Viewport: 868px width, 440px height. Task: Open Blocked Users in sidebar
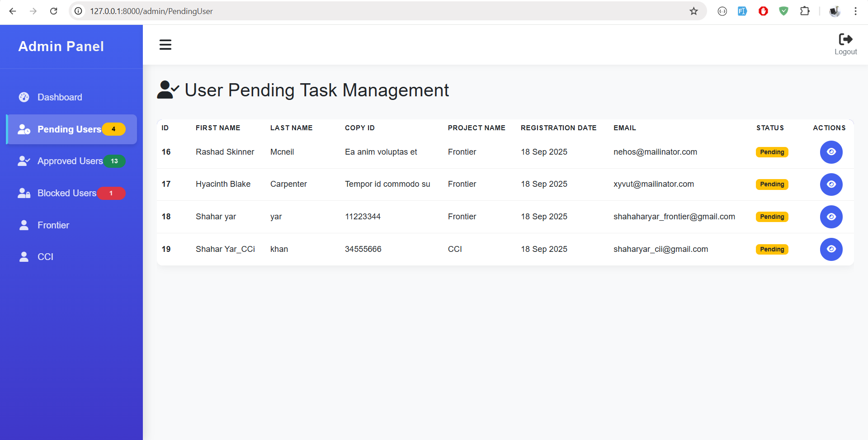[67, 194]
